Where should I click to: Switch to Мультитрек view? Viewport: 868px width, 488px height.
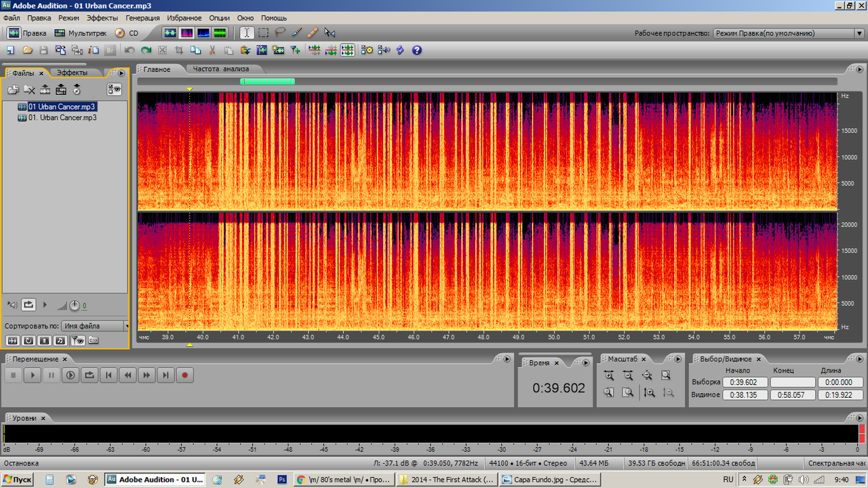click(81, 33)
